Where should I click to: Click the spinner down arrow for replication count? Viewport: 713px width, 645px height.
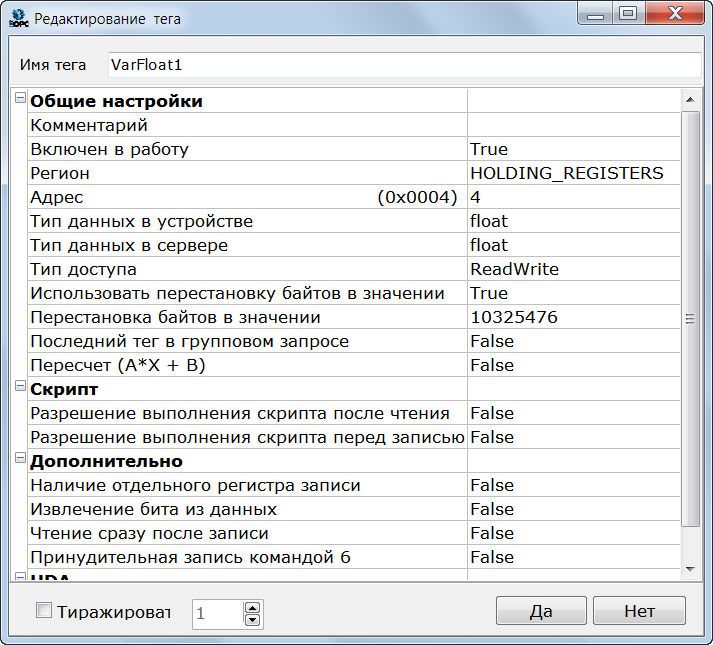[253, 619]
